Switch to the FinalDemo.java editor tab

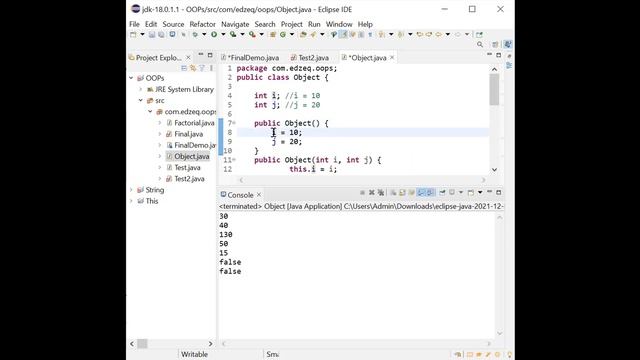(250, 58)
